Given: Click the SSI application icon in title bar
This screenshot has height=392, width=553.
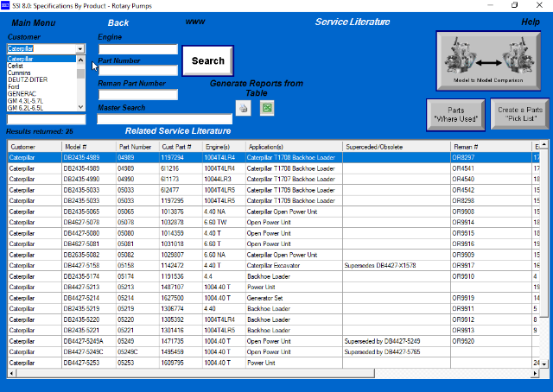Looking at the screenshot, I should [x=5, y=5].
